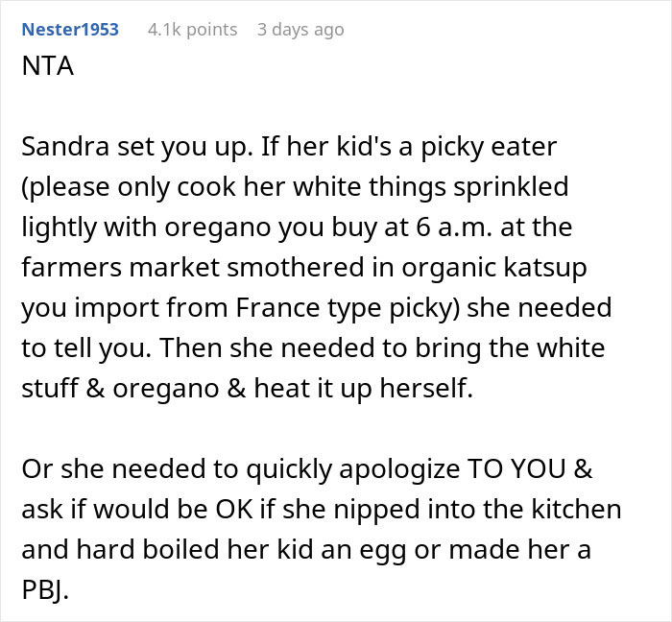Click the line starting "farmers market smothered"

[304, 268]
